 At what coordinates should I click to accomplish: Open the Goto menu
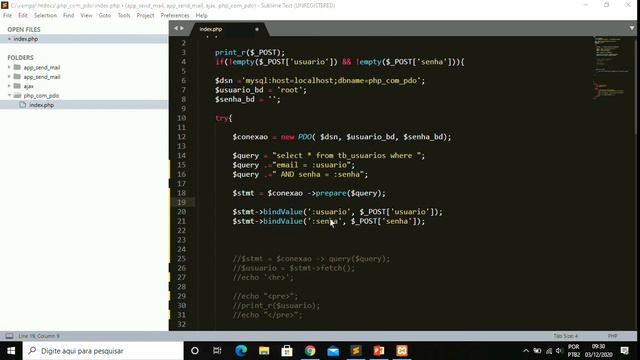(x=105, y=16)
